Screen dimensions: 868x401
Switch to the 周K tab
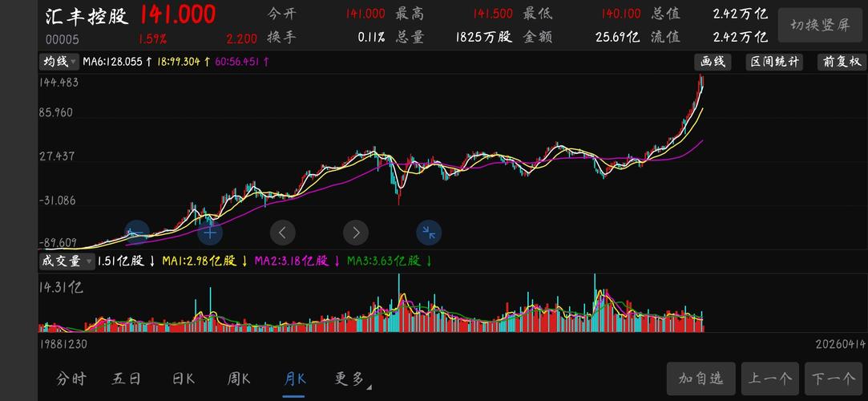coord(239,379)
